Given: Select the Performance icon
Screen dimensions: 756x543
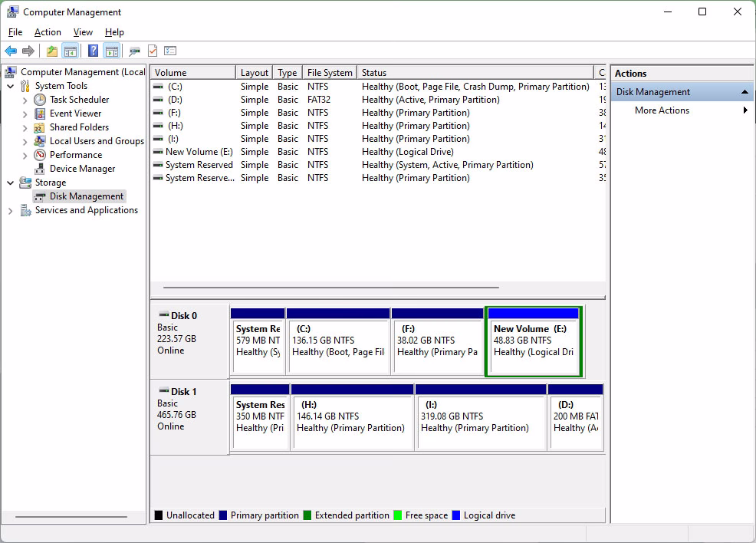Looking at the screenshot, I should pyautogui.click(x=40, y=155).
